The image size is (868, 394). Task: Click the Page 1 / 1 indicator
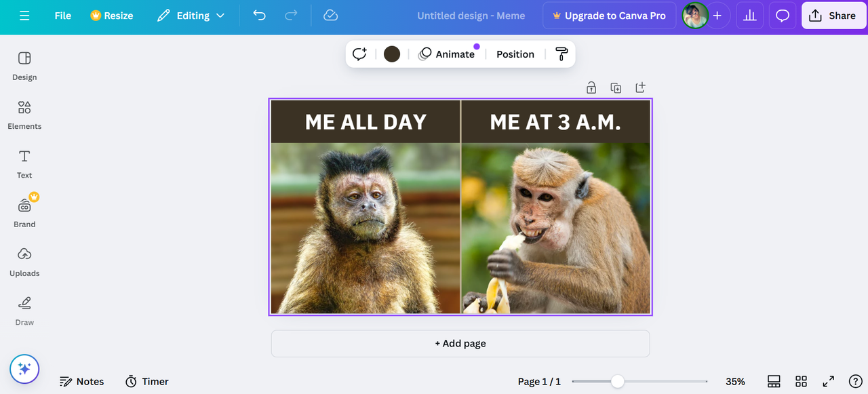[539, 382]
